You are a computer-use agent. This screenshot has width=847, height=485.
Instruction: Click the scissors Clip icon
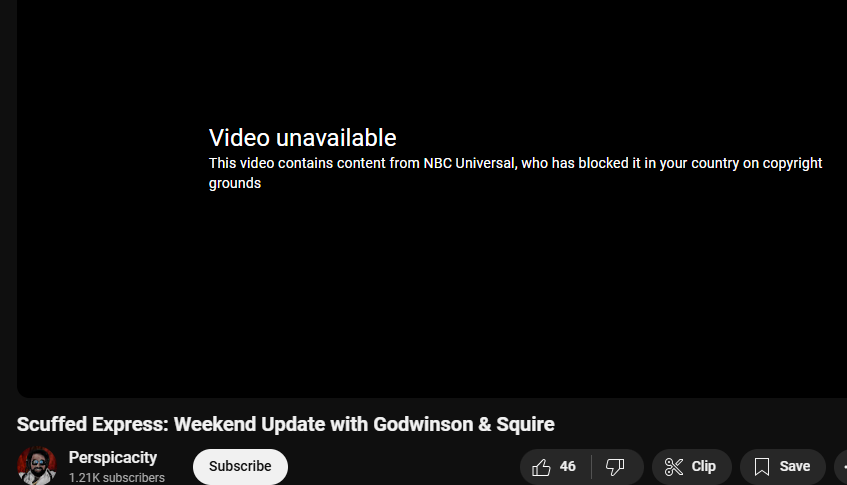click(674, 467)
